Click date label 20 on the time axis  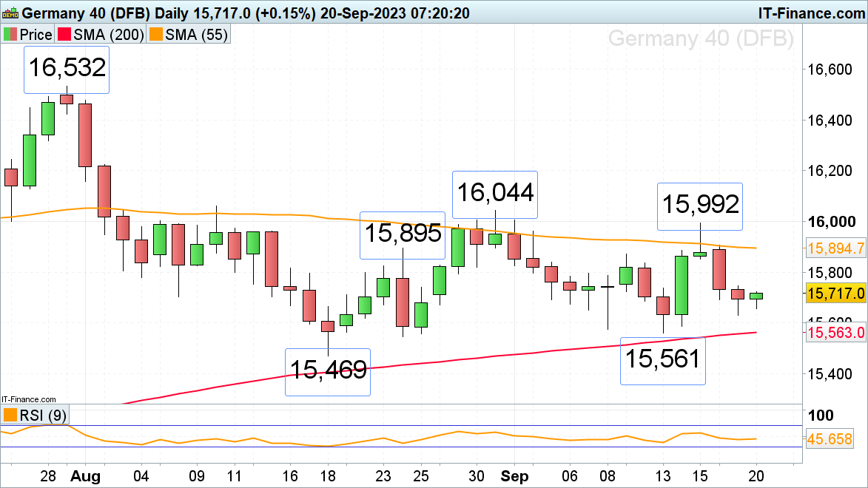click(x=756, y=476)
